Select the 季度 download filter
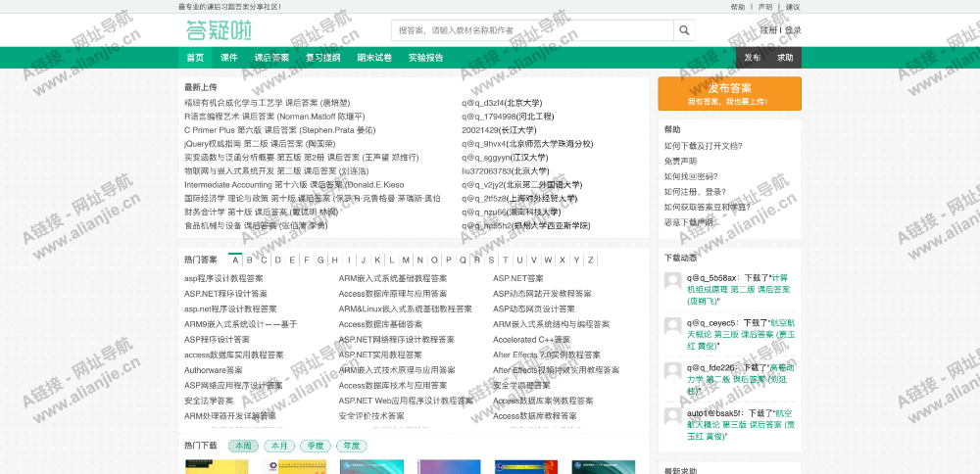The height and width of the screenshot is (474, 980). [316, 446]
